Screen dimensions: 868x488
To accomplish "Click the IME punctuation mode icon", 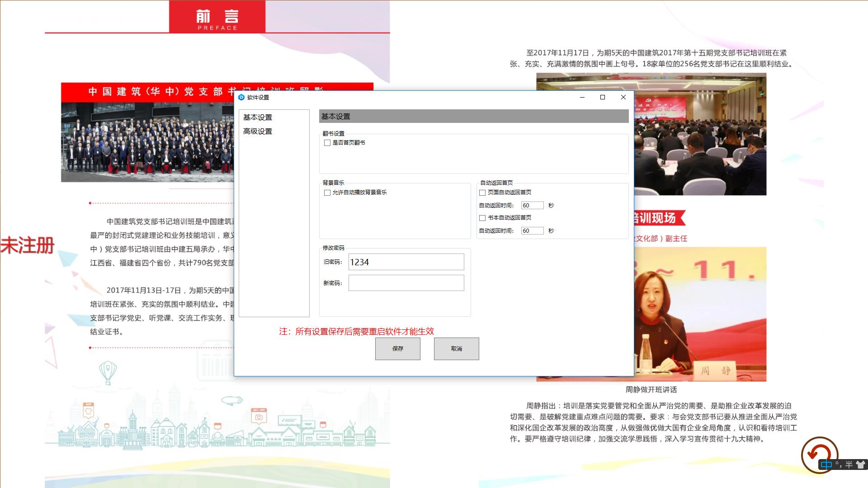I will tap(839, 465).
